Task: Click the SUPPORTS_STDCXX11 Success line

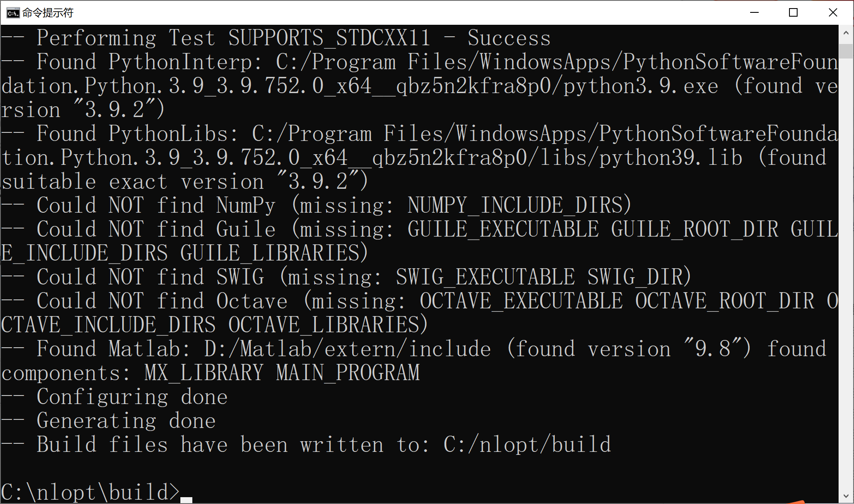Action: coord(274,38)
